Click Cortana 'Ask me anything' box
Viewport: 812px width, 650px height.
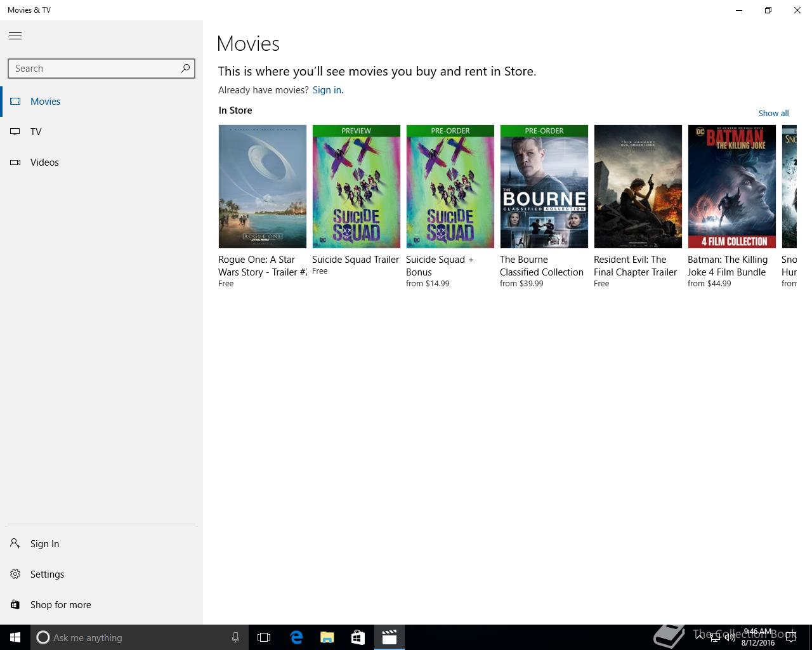[140, 637]
